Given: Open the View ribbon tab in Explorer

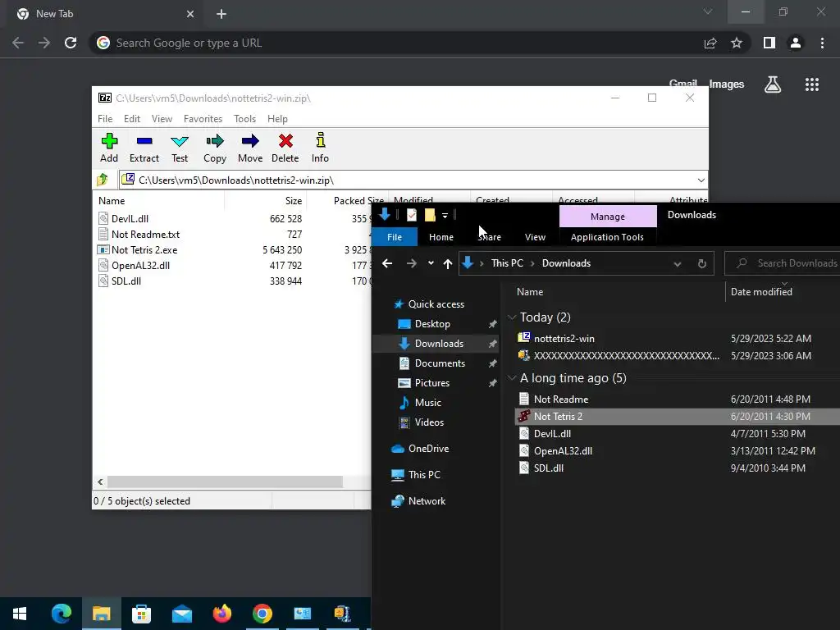Looking at the screenshot, I should pos(535,237).
